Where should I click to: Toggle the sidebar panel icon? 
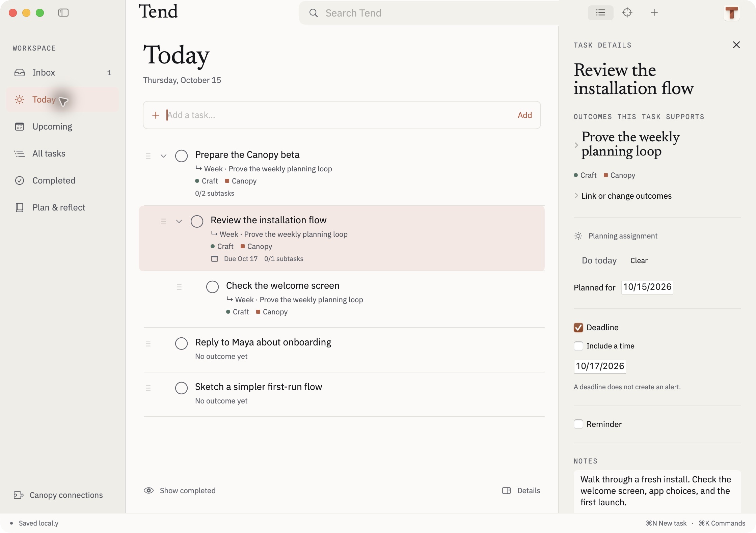point(63,13)
